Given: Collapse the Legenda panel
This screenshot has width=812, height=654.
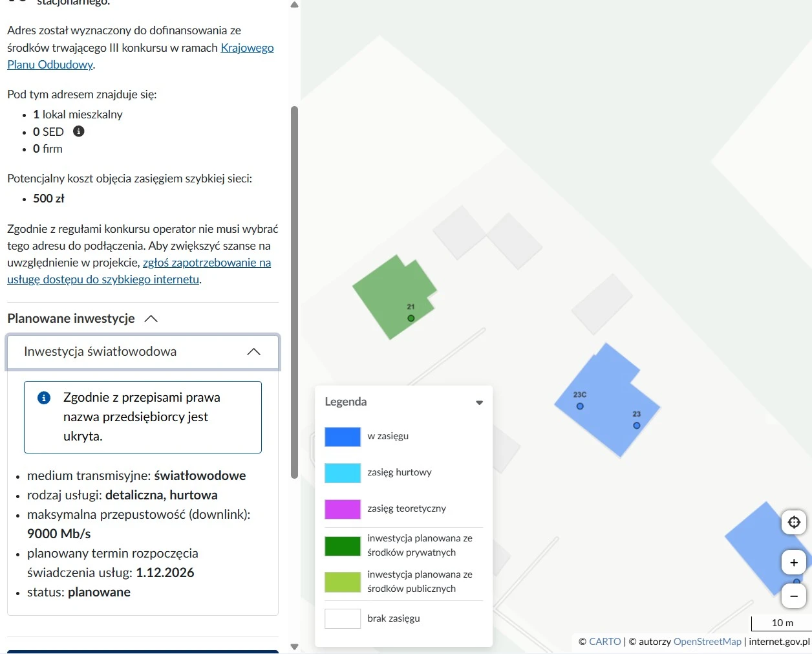Looking at the screenshot, I should point(479,402).
